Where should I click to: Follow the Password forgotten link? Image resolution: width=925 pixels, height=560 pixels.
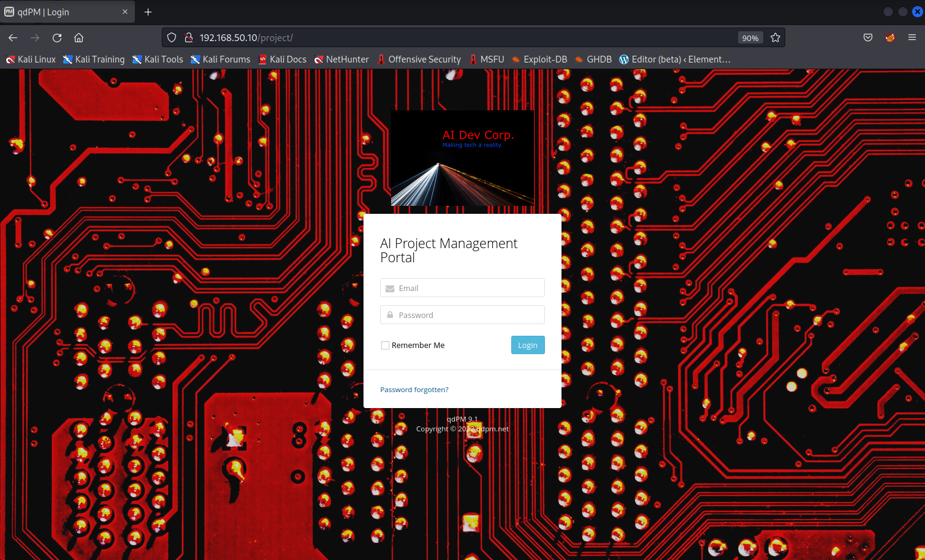414,390
